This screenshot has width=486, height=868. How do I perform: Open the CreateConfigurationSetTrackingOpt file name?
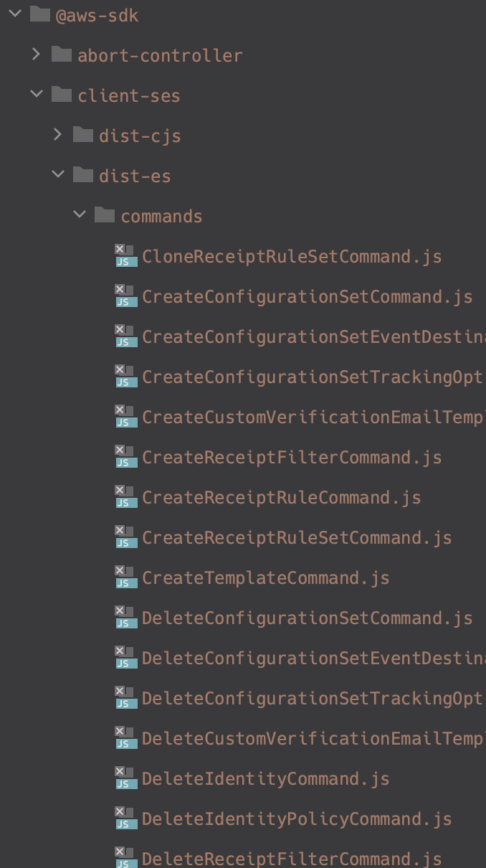[x=314, y=377]
